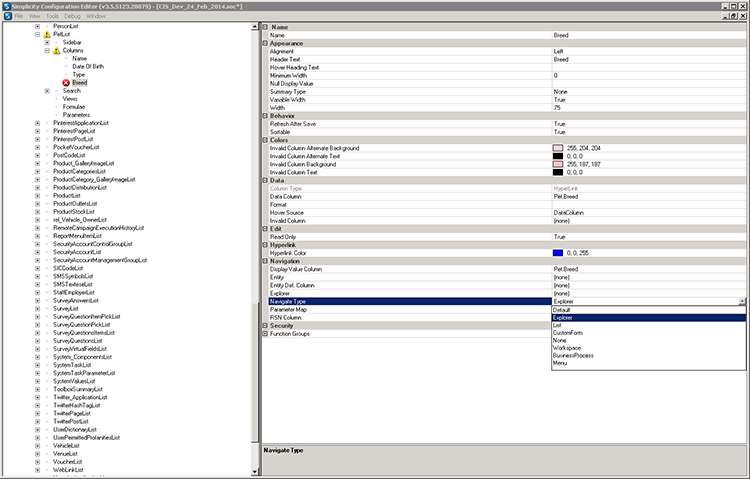This screenshot has height=479, width=750.
Task: Click Invalid Column Text black swatch
Action: pyautogui.click(x=558, y=173)
